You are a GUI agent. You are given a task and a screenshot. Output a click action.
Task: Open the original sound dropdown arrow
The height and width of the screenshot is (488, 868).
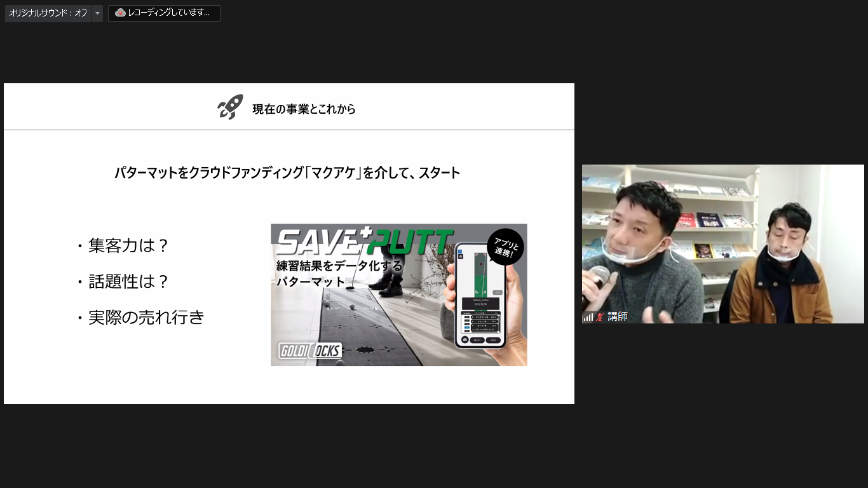pos(97,13)
